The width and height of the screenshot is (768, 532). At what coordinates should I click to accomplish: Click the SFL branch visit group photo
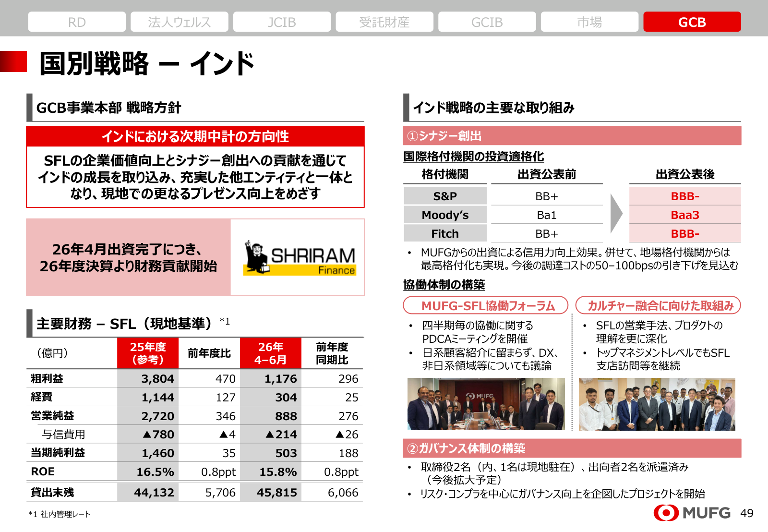point(657,404)
